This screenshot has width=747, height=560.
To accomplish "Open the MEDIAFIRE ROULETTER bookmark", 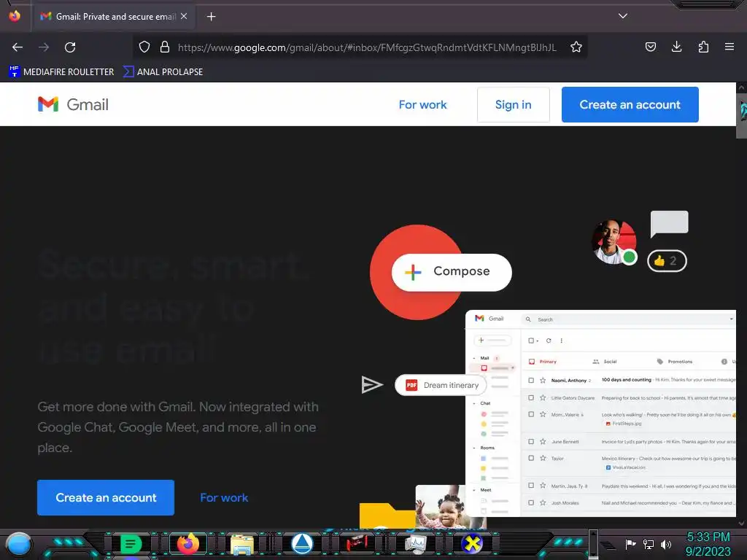I will pyautogui.click(x=61, y=72).
